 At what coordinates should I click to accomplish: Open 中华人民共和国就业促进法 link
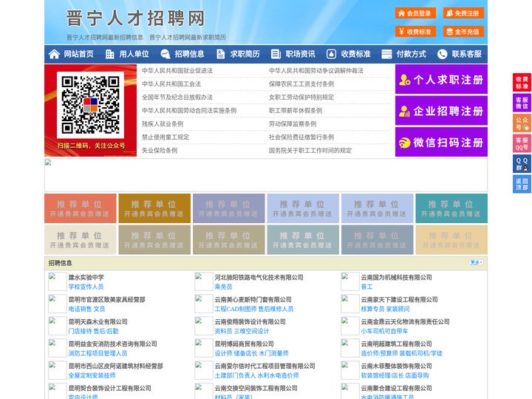point(177,71)
